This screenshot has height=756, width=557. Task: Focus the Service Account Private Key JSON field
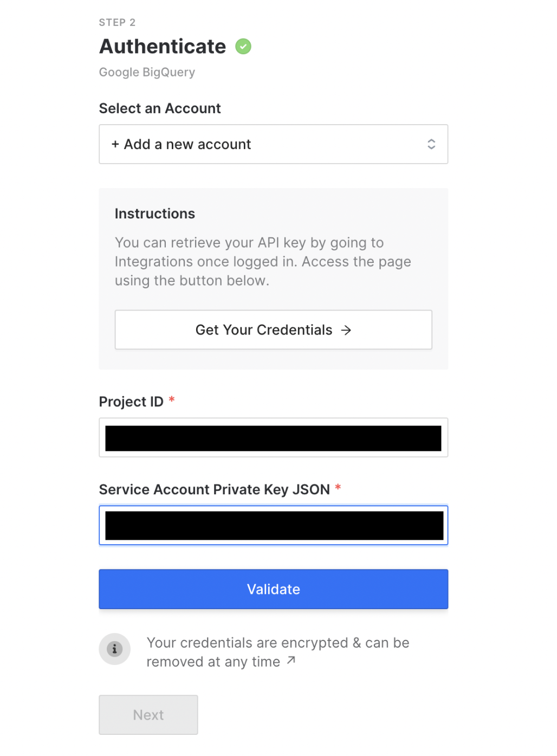click(x=274, y=525)
